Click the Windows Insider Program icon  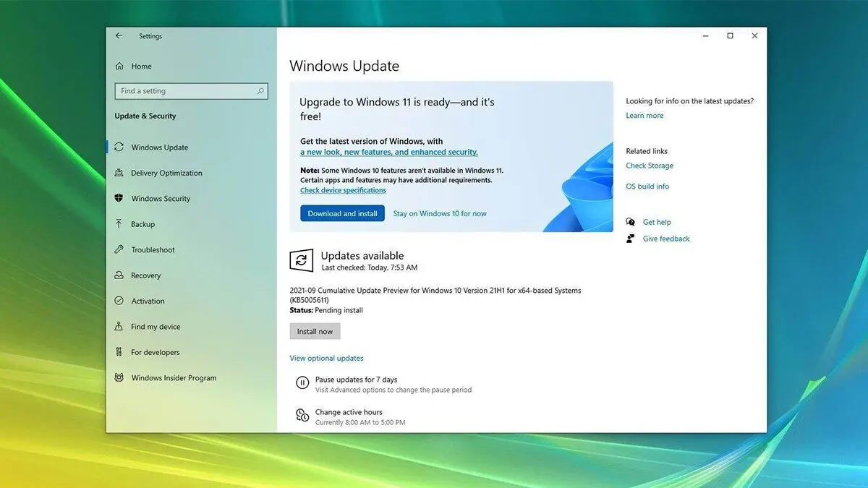[119, 377]
